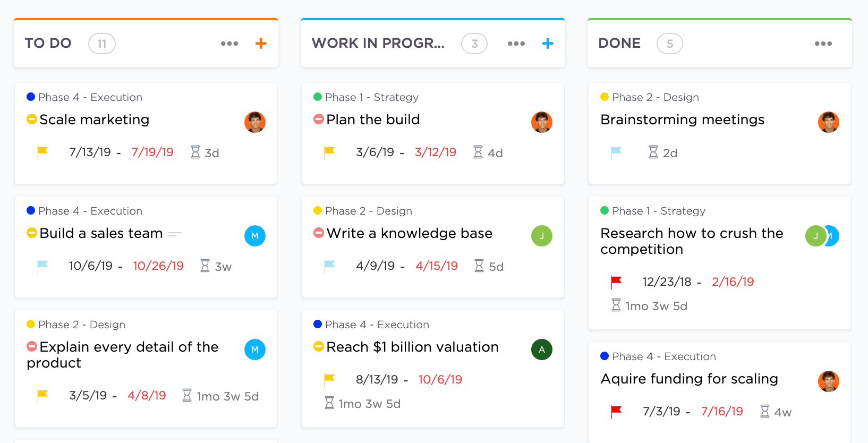Click yellow priority flag on Scale marketing
Image resolution: width=868 pixels, height=443 pixels.
[x=43, y=152]
